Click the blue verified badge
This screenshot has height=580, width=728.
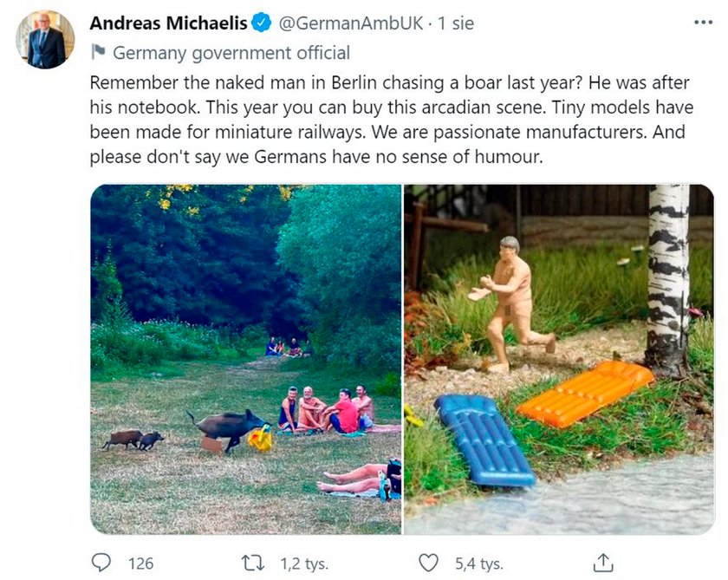tap(262, 23)
